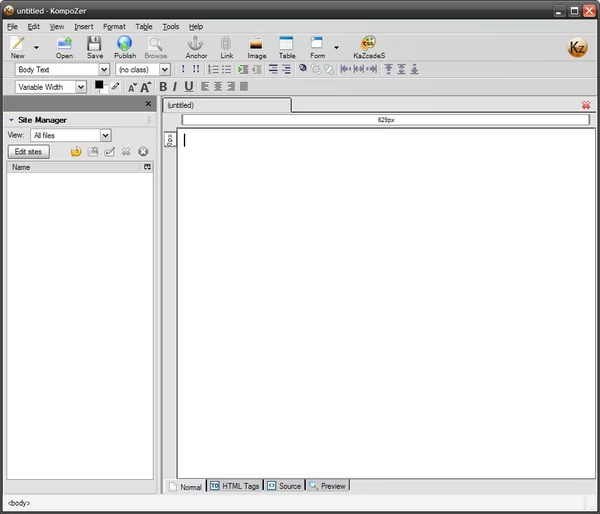600x514 pixels.
Task: Click the Edit sites button
Action: 28,152
